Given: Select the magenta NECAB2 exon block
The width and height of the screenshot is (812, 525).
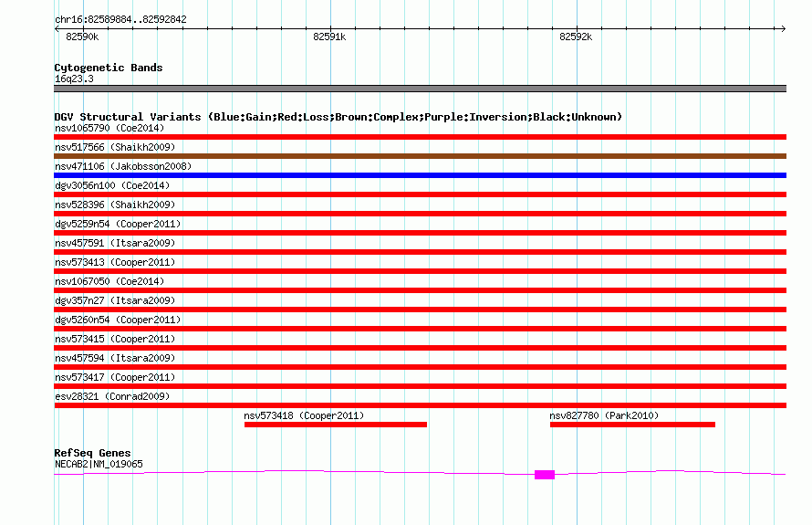Looking at the screenshot, I should coord(545,475).
